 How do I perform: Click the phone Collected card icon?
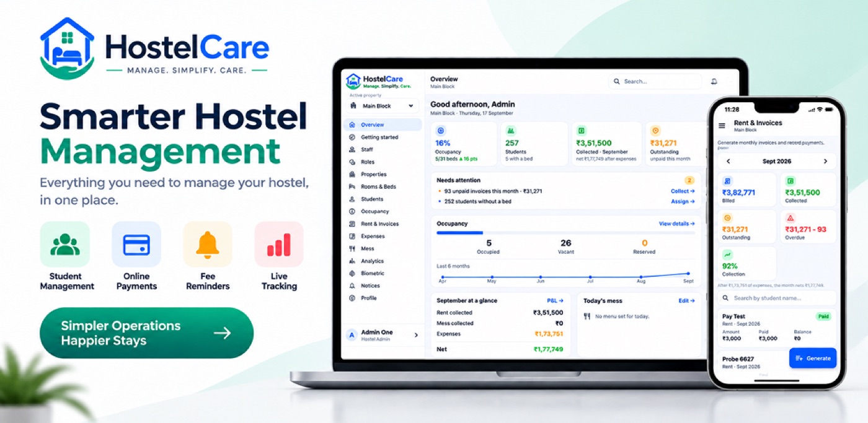790,181
